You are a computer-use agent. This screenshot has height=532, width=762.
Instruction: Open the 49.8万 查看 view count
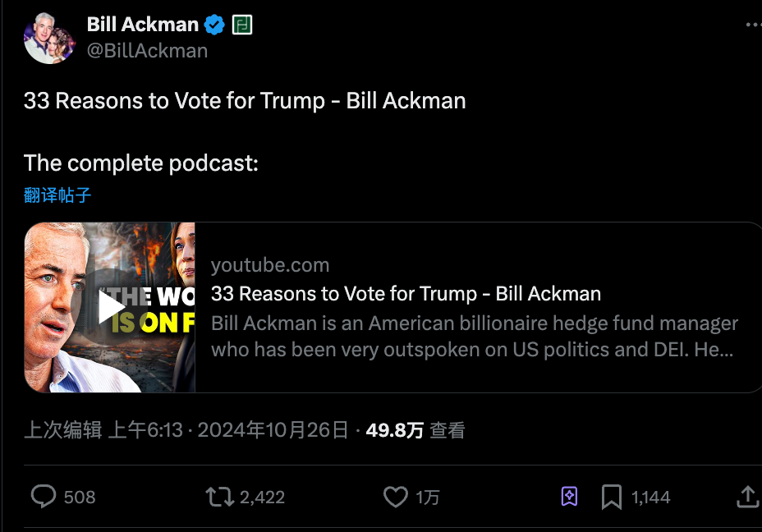point(415,430)
